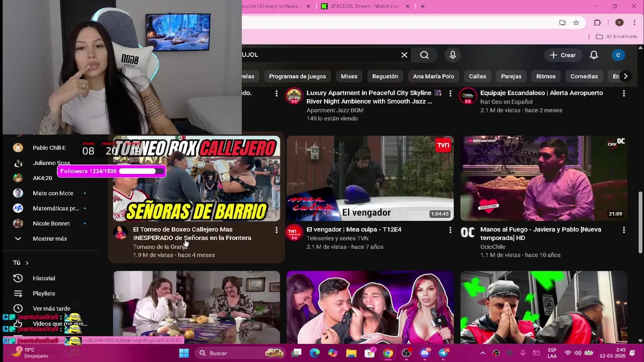Open options for Equipaje Escandaloso video
The width and height of the screenshot is (644, 362).
(623, 94)
